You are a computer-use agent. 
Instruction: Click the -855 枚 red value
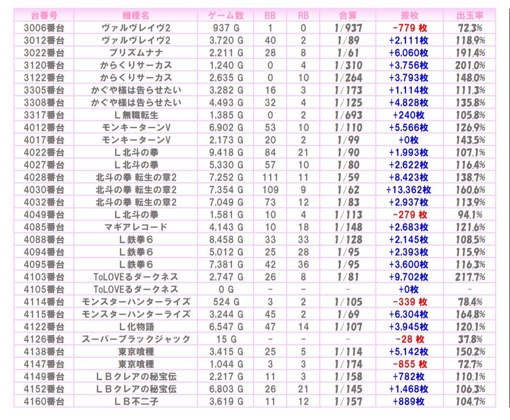[409, 364]
